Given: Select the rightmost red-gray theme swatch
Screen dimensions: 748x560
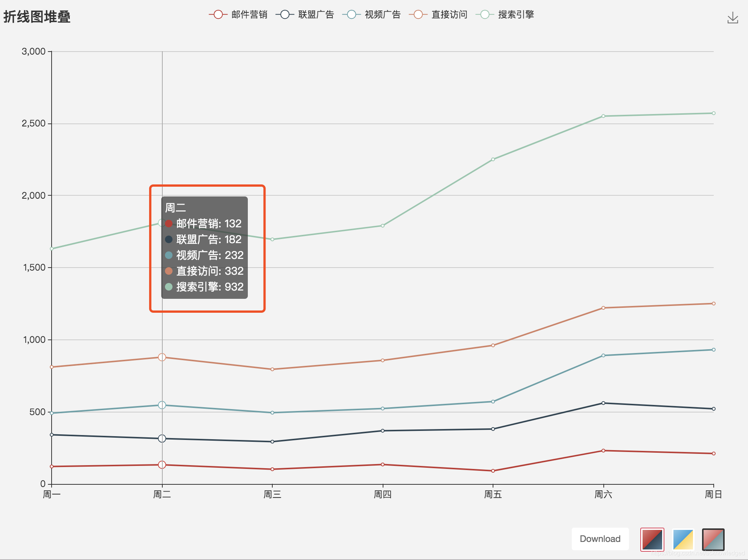Looking at the screenshot, I should 714,540.
